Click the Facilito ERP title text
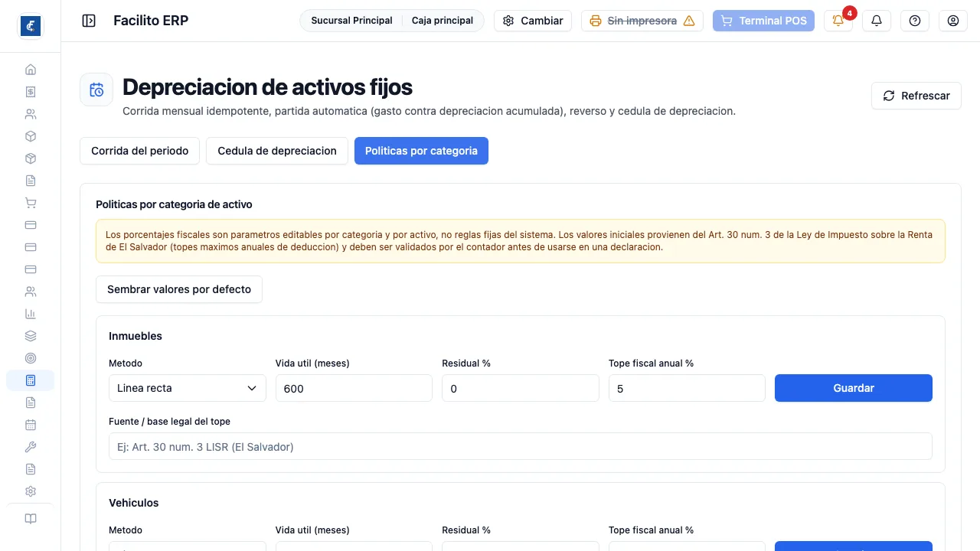The image size is (980, 551). (x=151, y=21)
